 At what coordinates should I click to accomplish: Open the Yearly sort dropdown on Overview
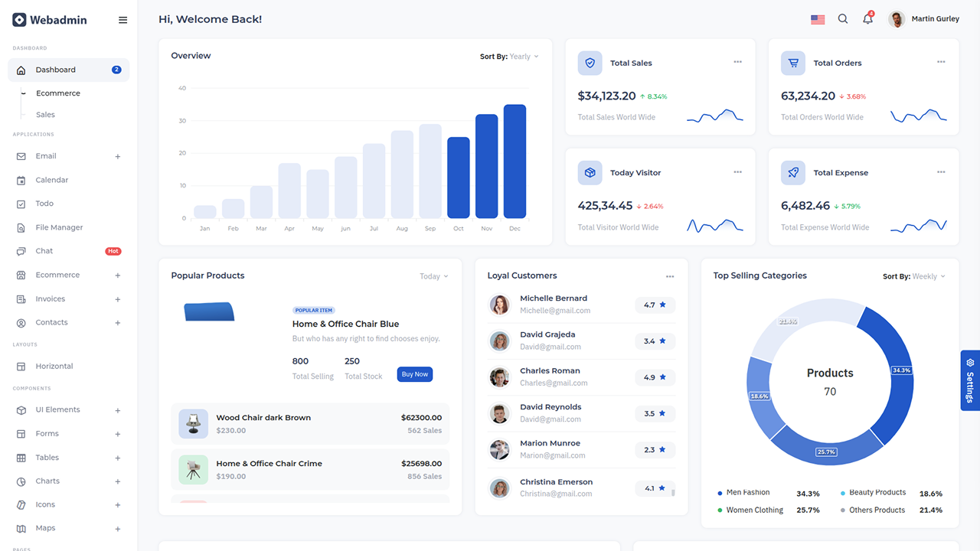(521, 56)
